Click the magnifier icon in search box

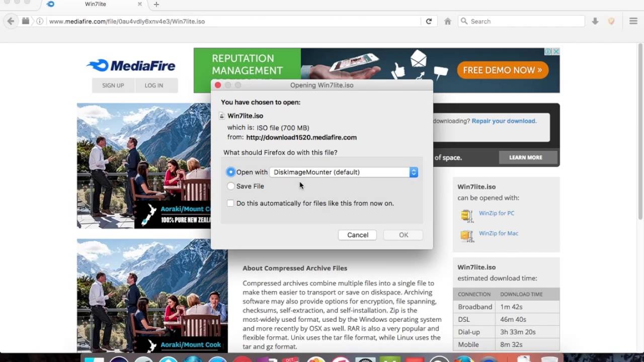[x=464, y=21]
